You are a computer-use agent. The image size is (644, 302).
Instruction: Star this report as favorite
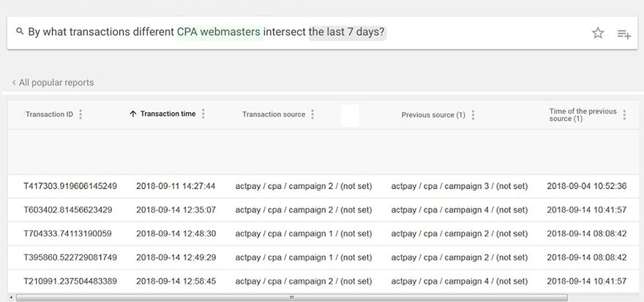tap(598, 33)
